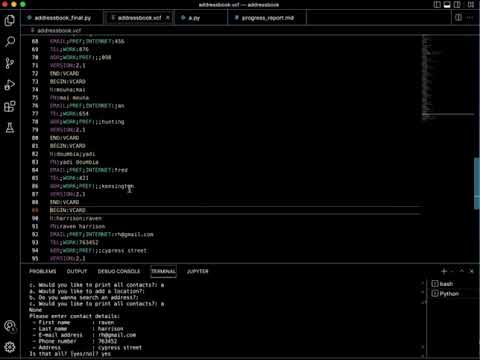Toggle the secondary sidebar layout icon

[x=457, y=5]
